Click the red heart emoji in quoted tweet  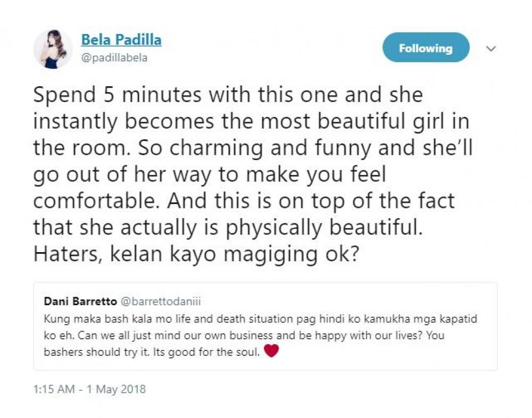[271, 352]
